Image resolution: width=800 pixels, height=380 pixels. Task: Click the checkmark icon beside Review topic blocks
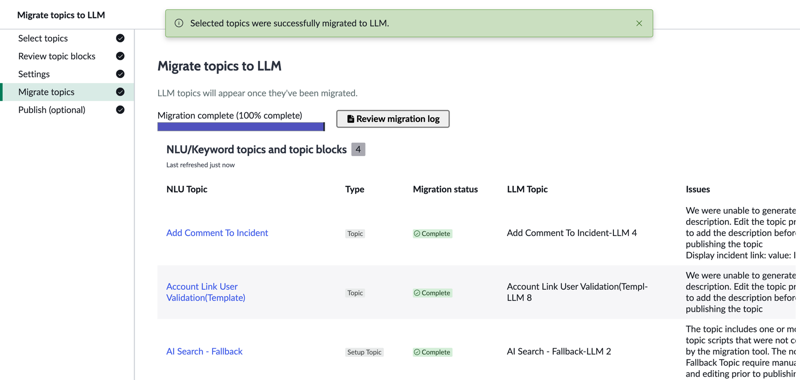click(120, 56)
